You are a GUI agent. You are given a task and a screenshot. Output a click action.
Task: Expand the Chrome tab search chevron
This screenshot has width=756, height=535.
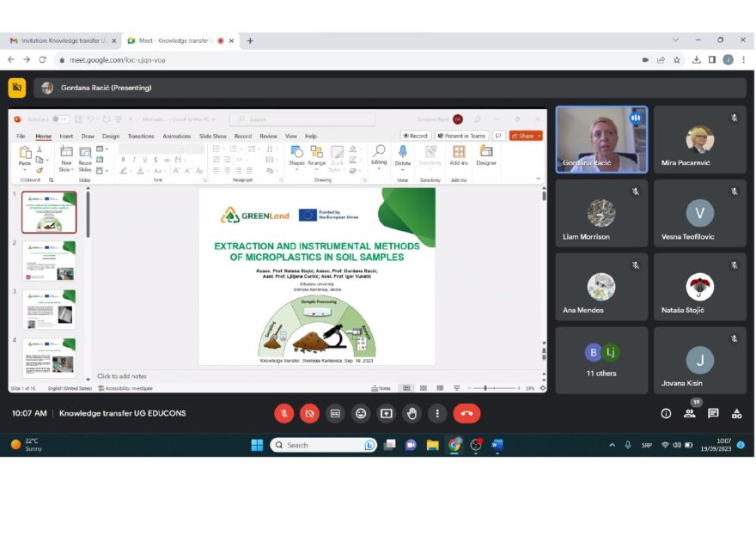click(x=675, y=40)
